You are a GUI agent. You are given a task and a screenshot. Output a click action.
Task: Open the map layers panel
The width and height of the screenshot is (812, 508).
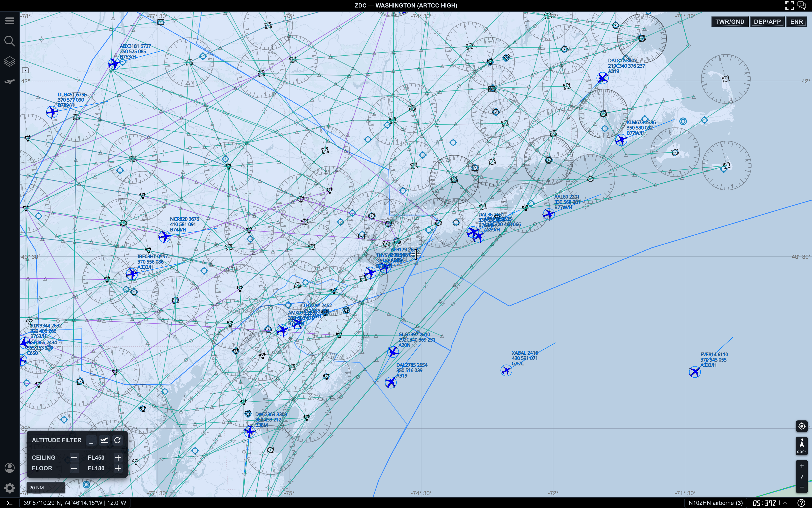(9, 61)
